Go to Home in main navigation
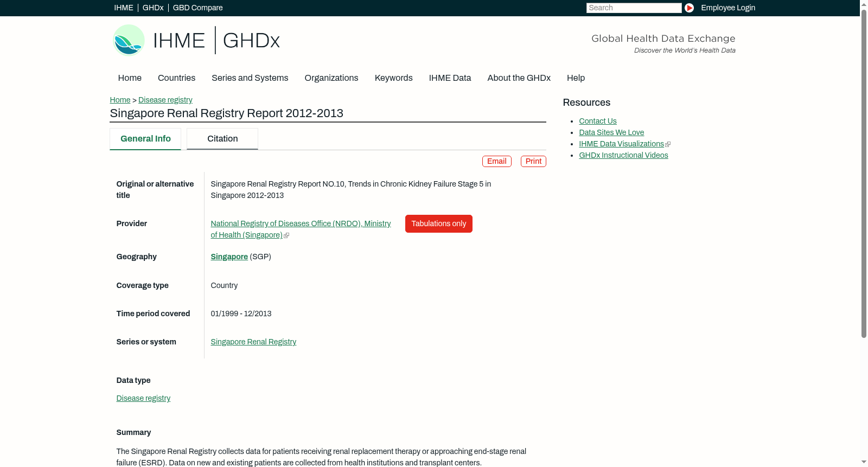Screen dimensions: 868x467 point(130,78)
